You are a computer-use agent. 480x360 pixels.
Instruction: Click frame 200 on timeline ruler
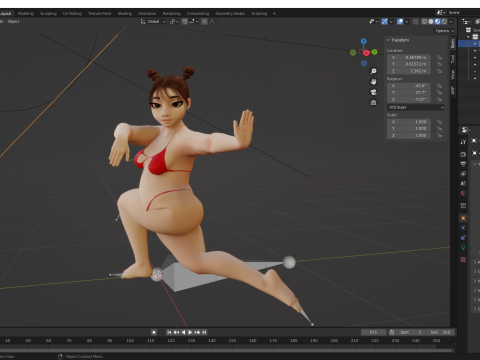click(x=334, y=341)
